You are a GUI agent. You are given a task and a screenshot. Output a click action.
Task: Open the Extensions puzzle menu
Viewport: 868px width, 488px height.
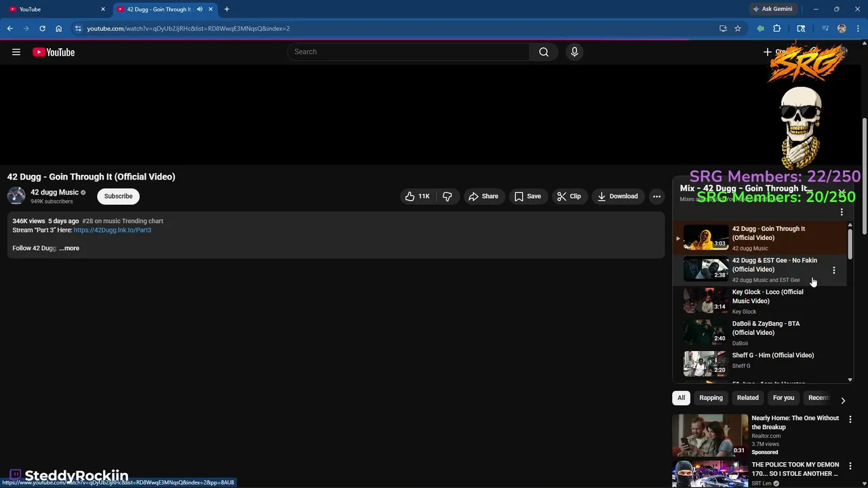coord(777,28)
